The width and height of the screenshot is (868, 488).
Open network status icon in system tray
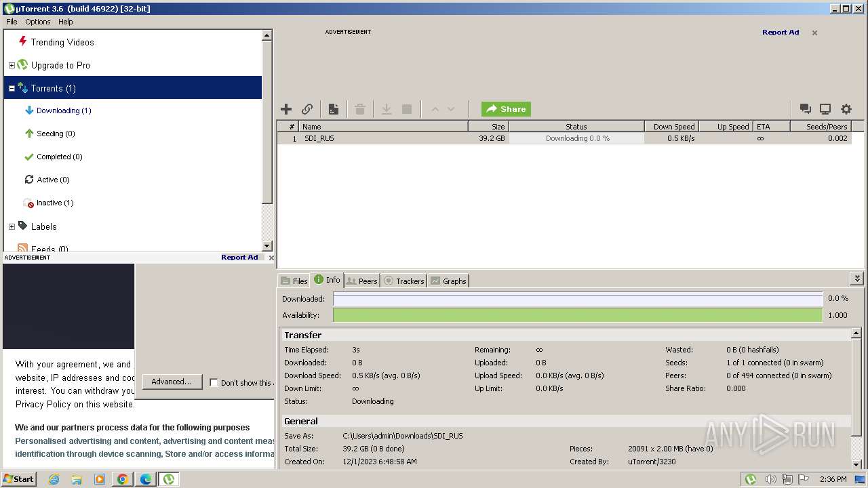[787, 479]
